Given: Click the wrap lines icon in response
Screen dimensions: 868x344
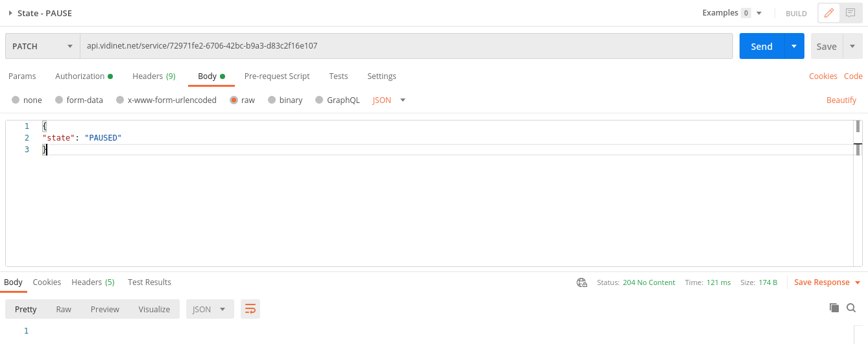Looking at the screenshot, I should click(250, 309).
